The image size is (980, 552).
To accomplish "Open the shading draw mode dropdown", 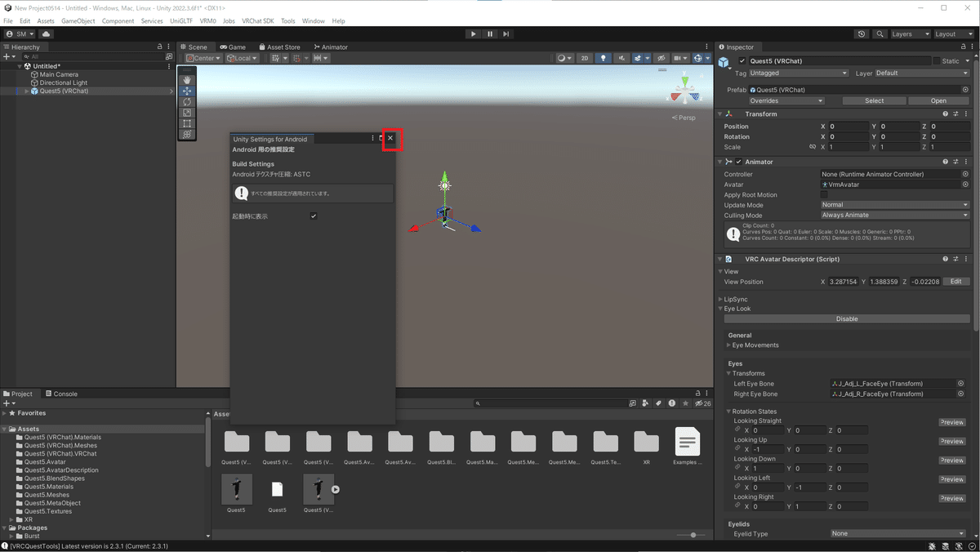I will [x=565, y=58].
